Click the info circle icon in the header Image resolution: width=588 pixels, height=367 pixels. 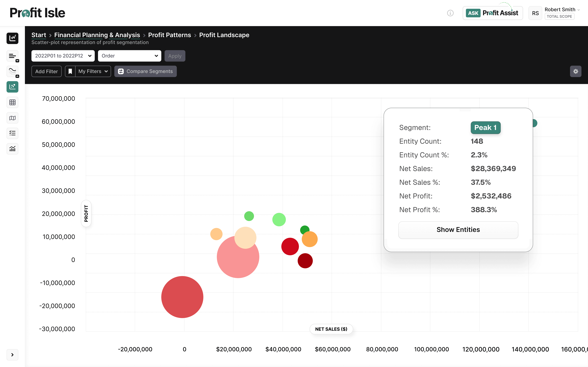coord(450,13)
